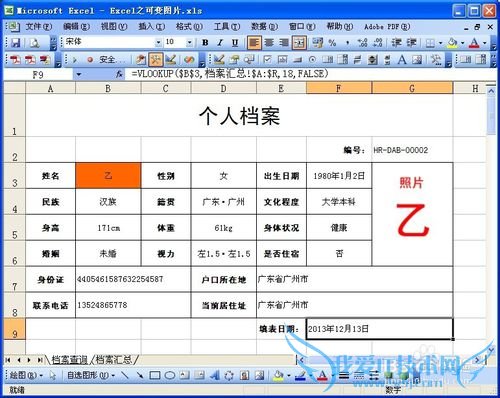Open the formatting Fill Color dropdown arrow
The height and width of the screenshot is (398, 500).
point(463,43)
